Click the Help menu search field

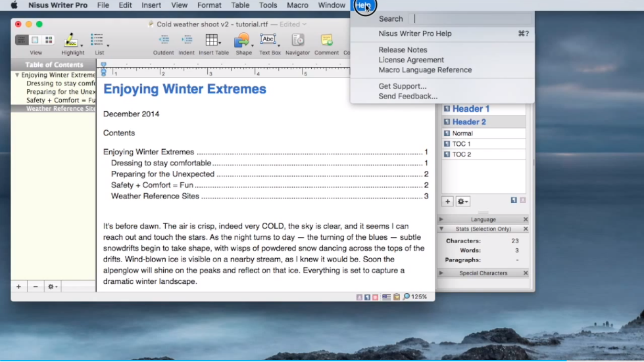pos(471,19)
